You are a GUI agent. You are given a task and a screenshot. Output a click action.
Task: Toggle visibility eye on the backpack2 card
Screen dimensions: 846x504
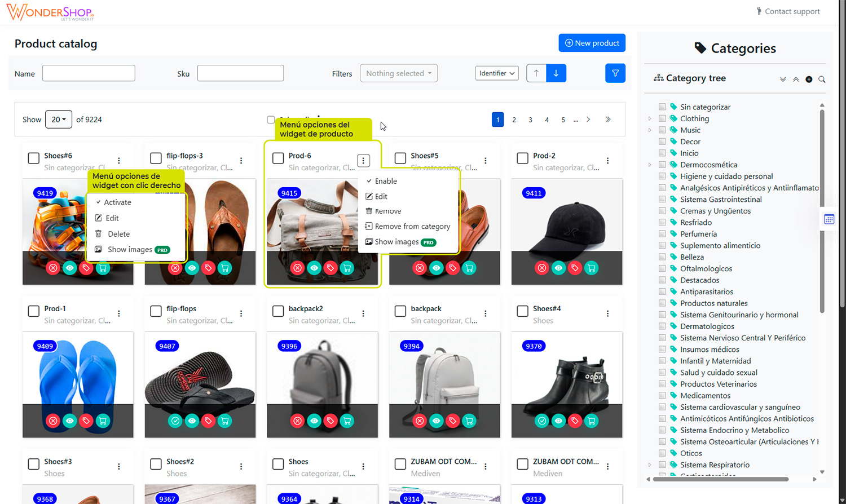(x=314, y=421)
